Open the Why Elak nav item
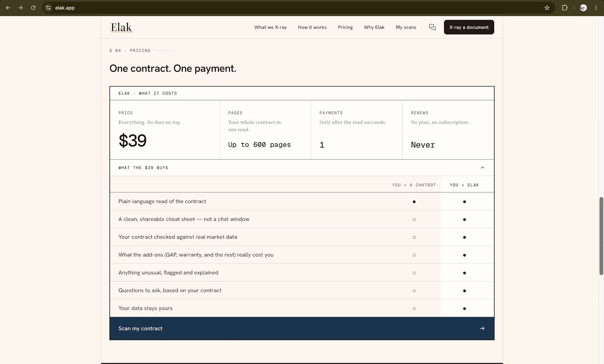 pos(374,27)
